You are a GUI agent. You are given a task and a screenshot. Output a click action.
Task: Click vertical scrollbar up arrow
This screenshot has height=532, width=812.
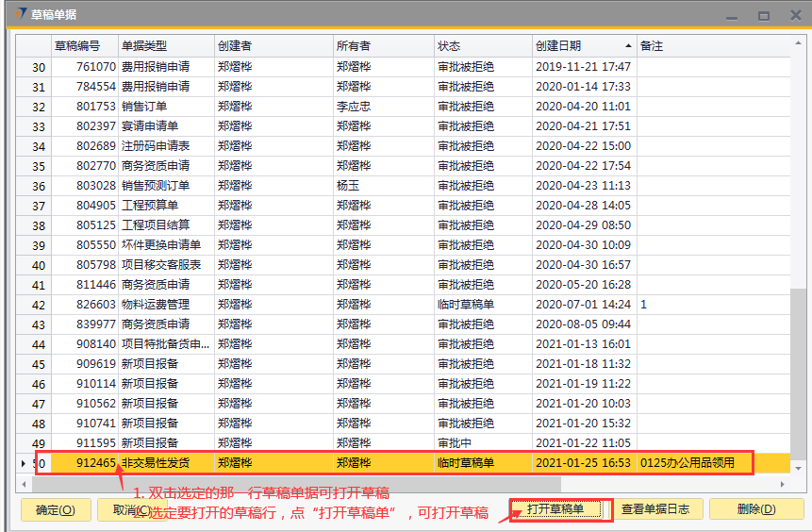coord(799,43)
